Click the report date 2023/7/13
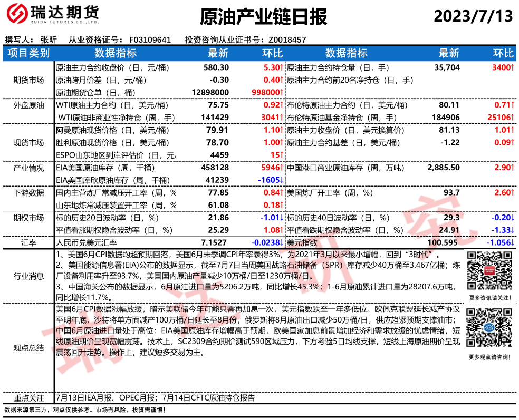This screenshot has height=420, width=519. click(473, 16)
